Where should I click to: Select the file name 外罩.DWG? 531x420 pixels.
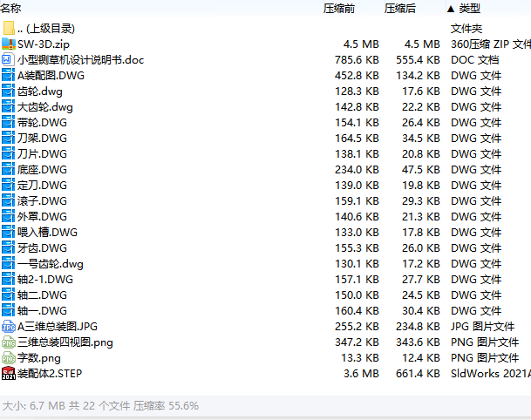[x=43, y=217]
